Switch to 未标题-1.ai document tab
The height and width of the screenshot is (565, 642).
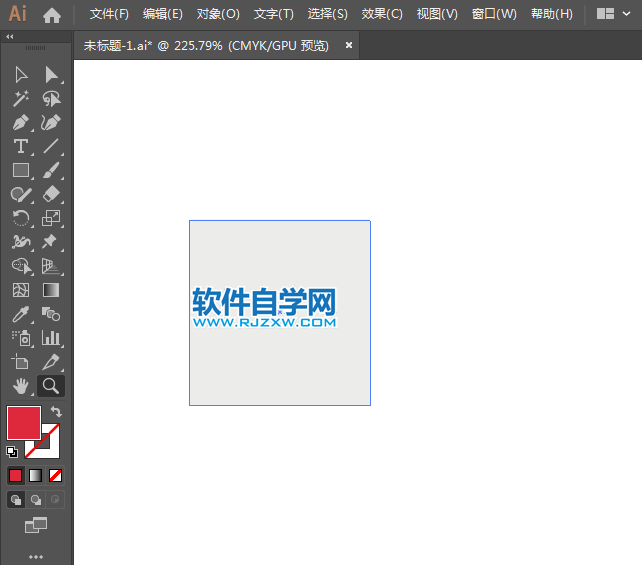(206, 45)
